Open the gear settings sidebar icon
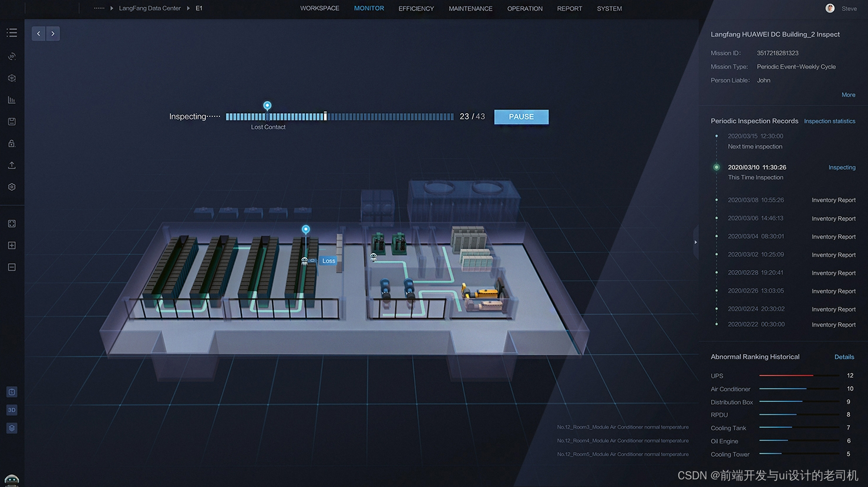Viewport: 868px width, 487px height. pos(12,187)
